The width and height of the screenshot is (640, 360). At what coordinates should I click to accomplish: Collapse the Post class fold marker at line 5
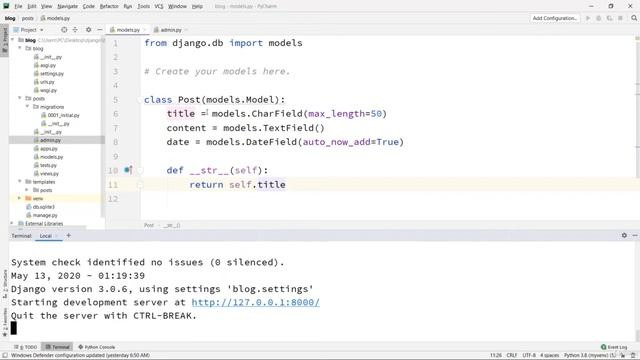click(x=140, y=100)
